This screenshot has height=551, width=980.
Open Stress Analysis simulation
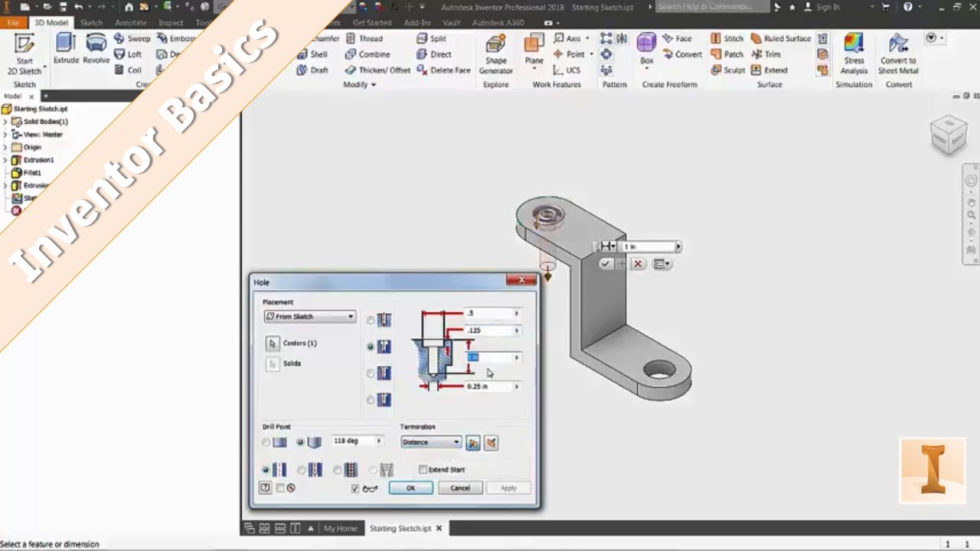pos(854,54)
